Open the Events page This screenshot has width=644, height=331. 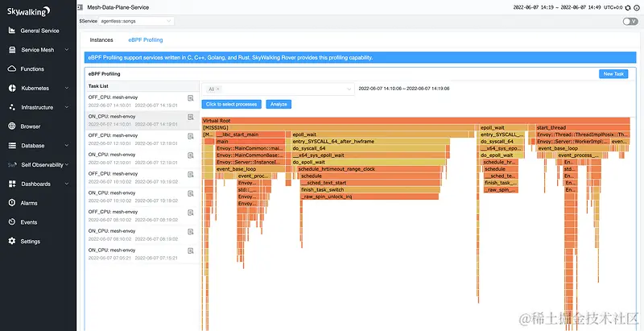(x=29, y=222)
